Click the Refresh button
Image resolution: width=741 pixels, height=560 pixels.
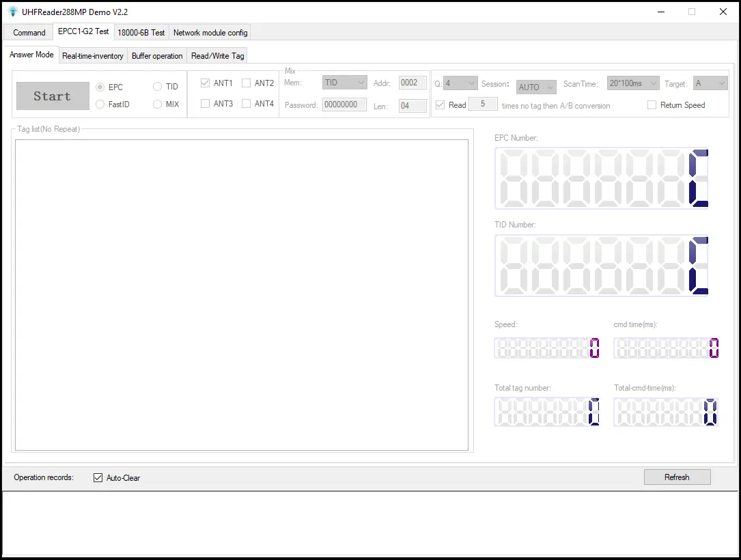tap(677, 477)
